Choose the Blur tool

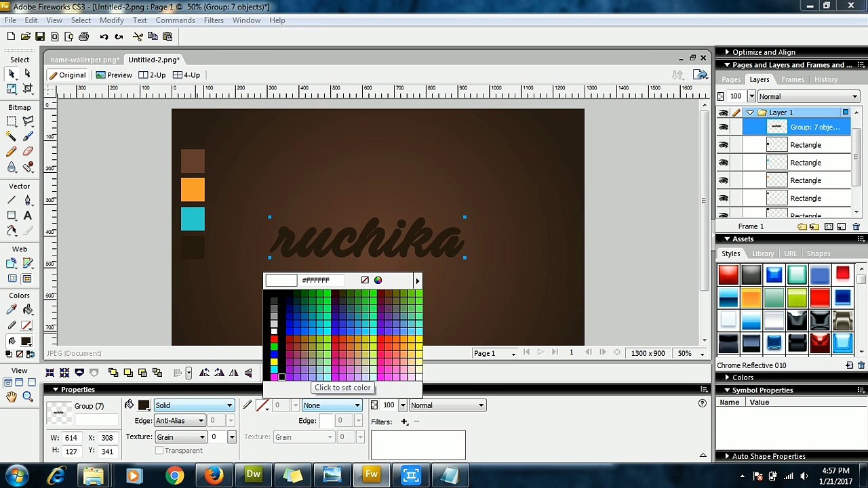[x=12, y=167]
